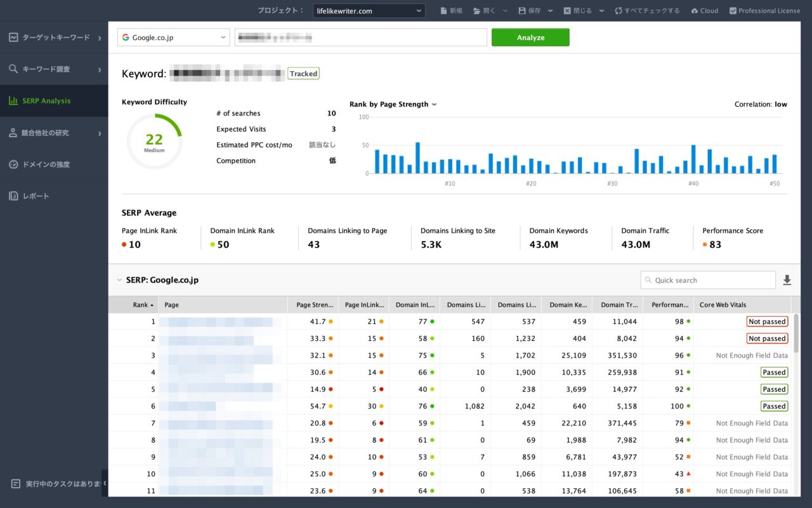
Task: Open Professional License details
Action: pyautogui.click(x=764, y=10)
